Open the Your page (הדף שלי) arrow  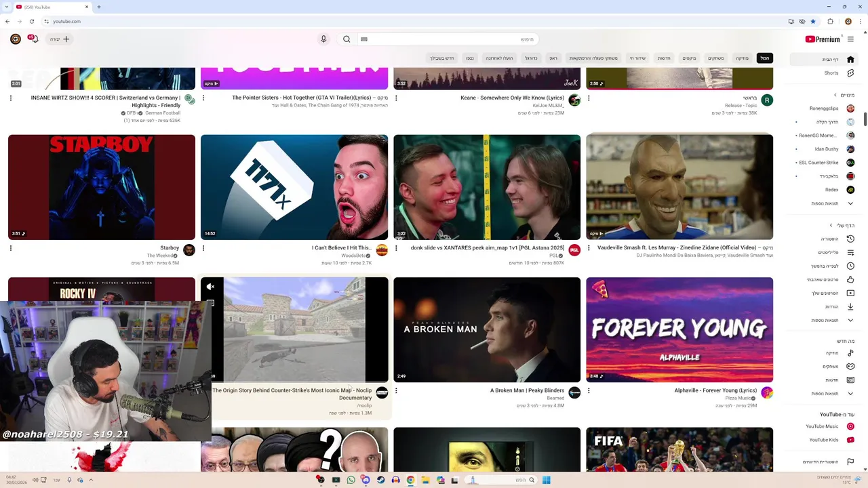(831, 226)
